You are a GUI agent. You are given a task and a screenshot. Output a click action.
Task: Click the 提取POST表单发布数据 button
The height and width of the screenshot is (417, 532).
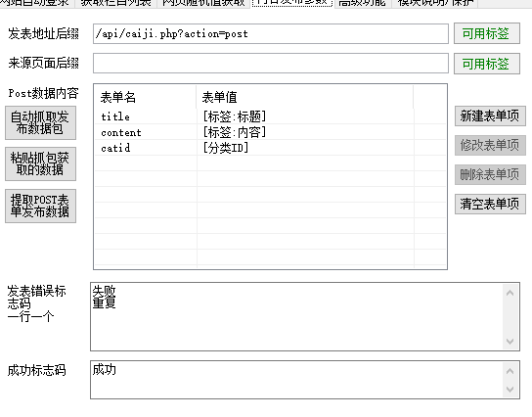(x=40, y=207)
